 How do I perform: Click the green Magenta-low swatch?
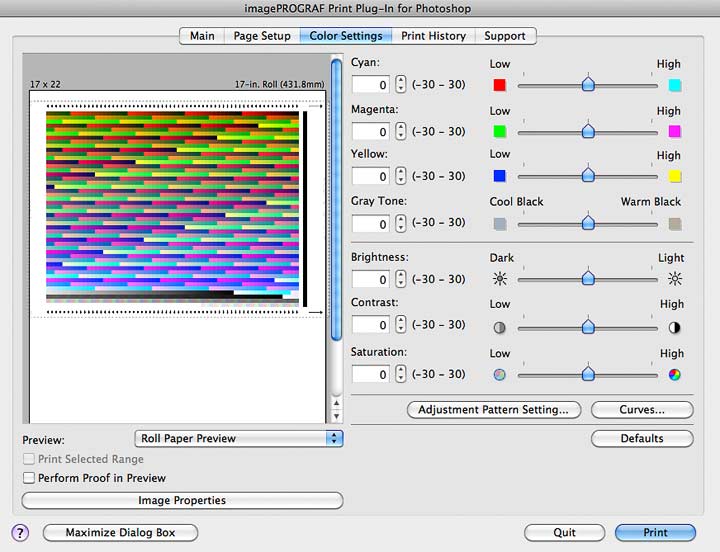pyautogui.click(x=500, y=131)
